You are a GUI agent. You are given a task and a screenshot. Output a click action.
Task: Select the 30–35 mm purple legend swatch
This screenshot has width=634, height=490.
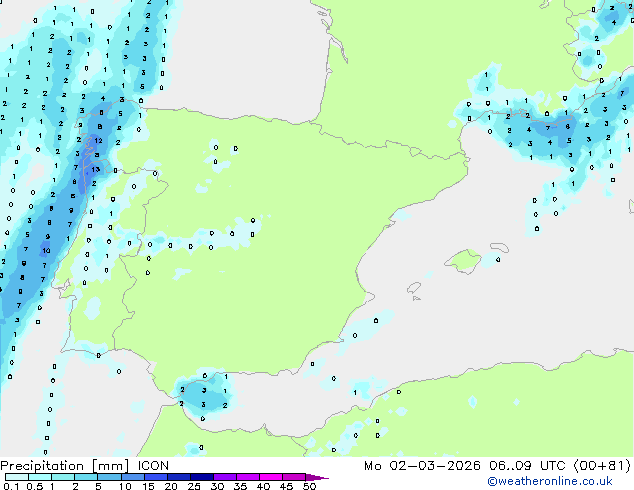tap(225, 477)
